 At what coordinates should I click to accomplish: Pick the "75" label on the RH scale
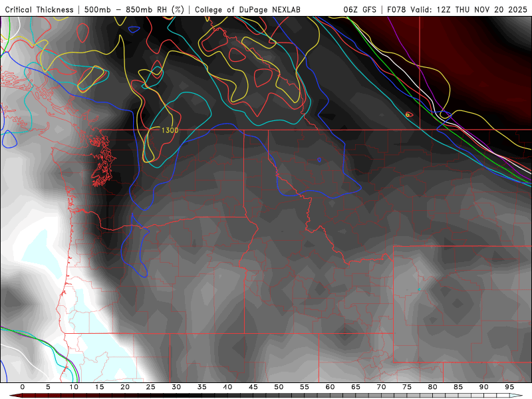point(407,387)
